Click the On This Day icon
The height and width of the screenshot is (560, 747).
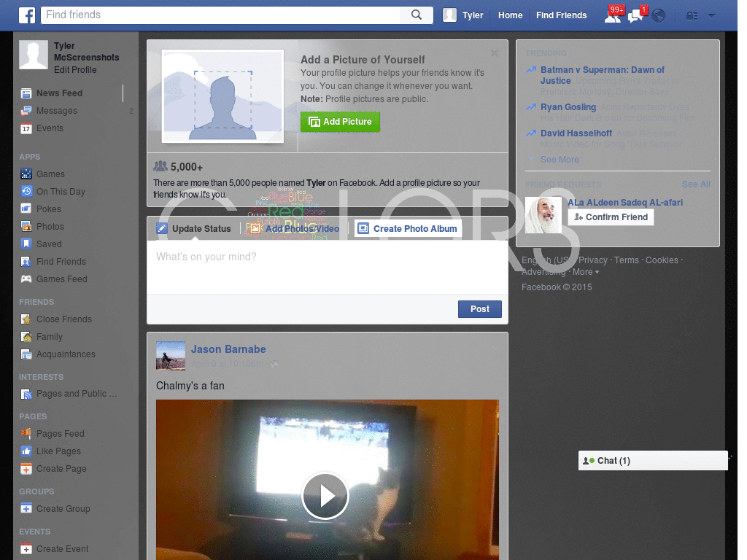coord(26,192)
